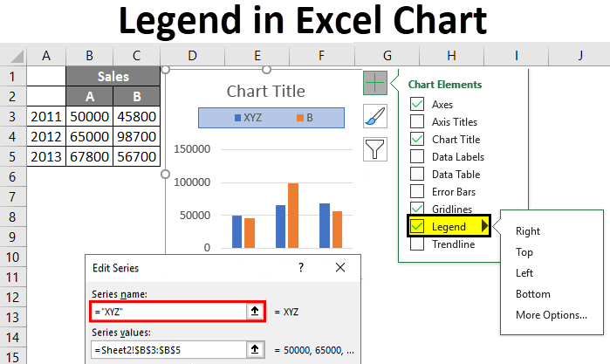This screenshot has height=364, width=610.
Task: Click the Series name input field
Action: (168, 312)
